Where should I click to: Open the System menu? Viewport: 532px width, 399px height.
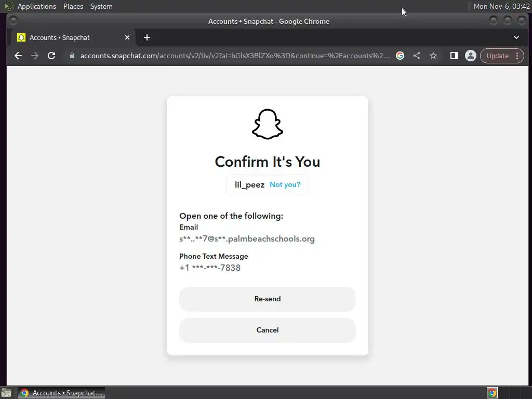101,6
